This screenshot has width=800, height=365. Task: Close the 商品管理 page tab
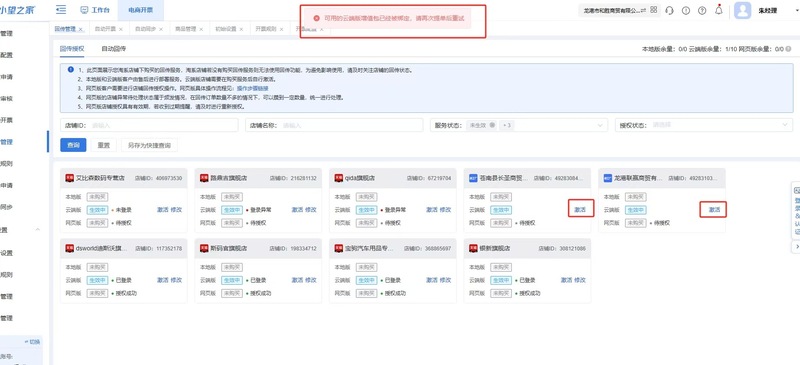click(202, 30)
